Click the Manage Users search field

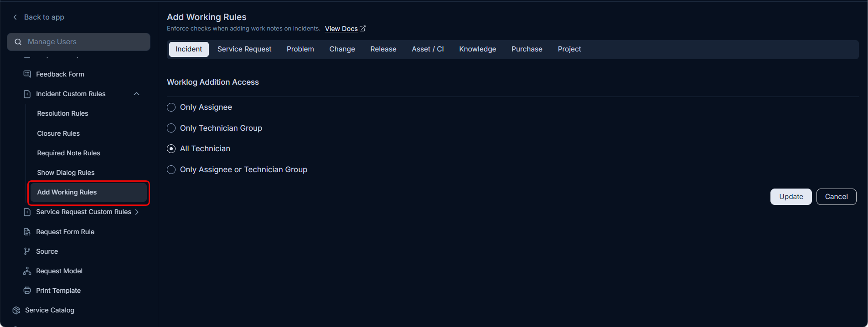78,42
